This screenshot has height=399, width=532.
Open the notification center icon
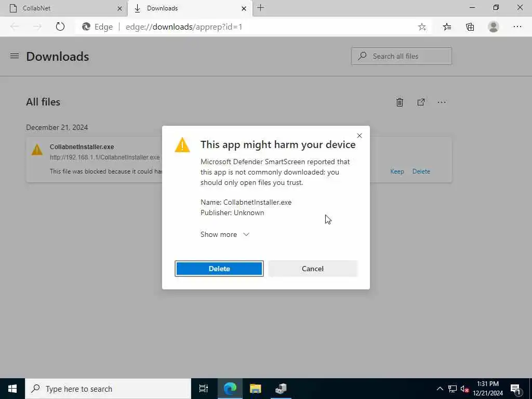516,389
